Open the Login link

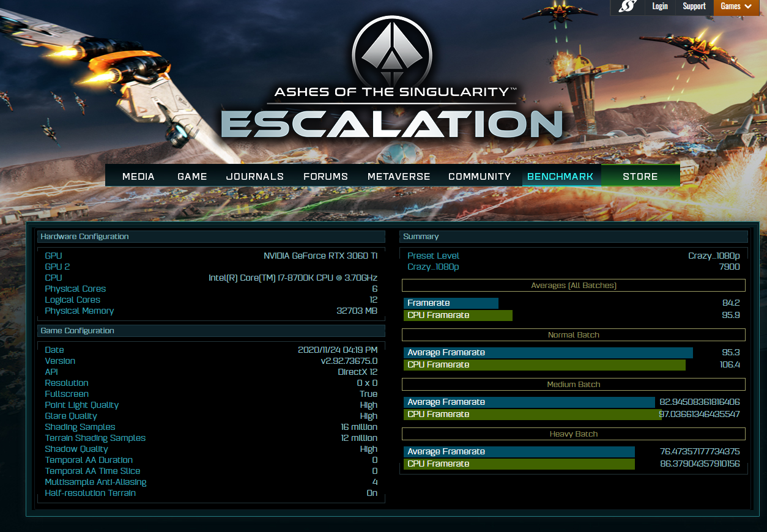[660, 7]
